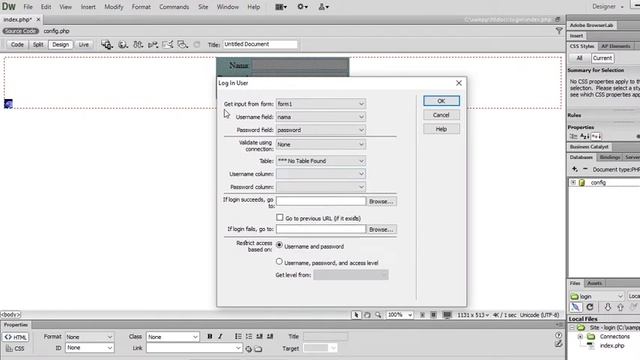The height and width of the screenshot is (360, 640).
Task: Enable Go to previous URL checkbox
Action: pos(280,218)
